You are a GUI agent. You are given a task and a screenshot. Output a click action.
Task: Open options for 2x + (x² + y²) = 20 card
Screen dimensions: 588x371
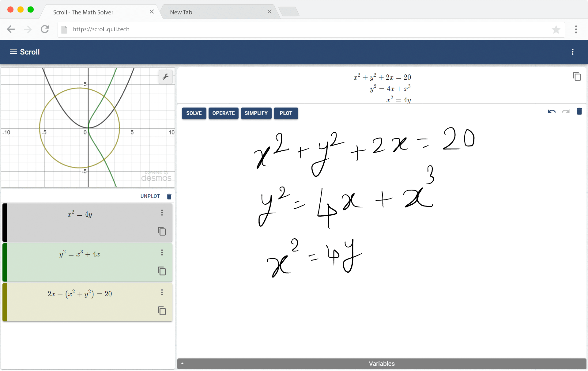tap(162, 292)
